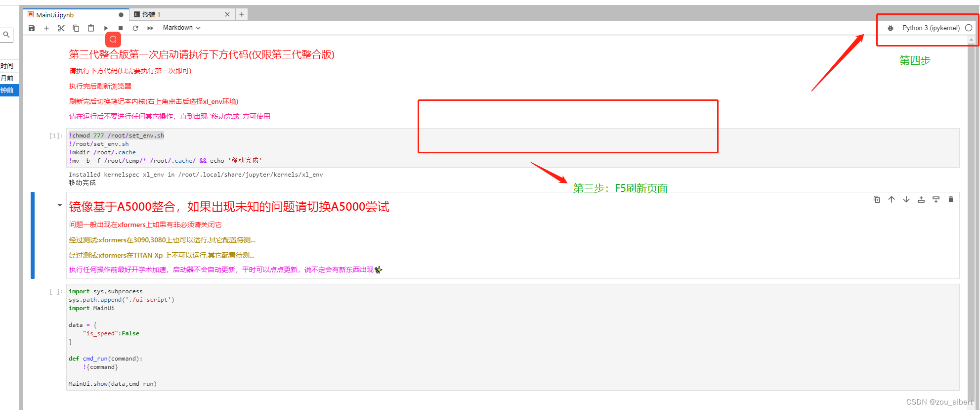Collapse the 镜像基于A5000整合 heading section
Image resolution: width=980 pixels, height=410 pixels.
pos(59,205)
